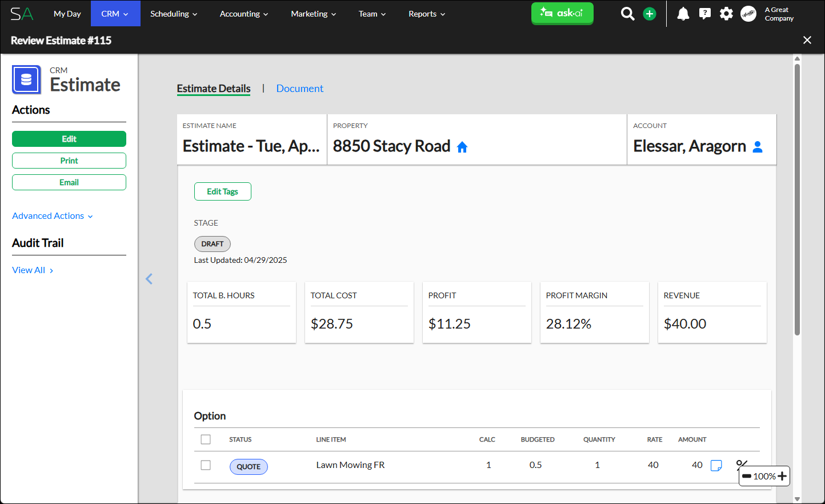Expand the Reports dropdown menu

point(427,14)
